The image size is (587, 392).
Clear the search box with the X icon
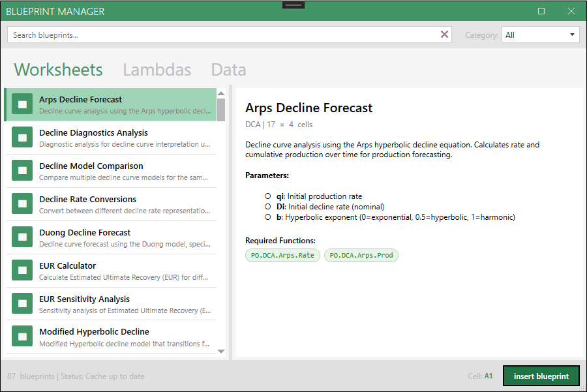click(x=445, y=35)
